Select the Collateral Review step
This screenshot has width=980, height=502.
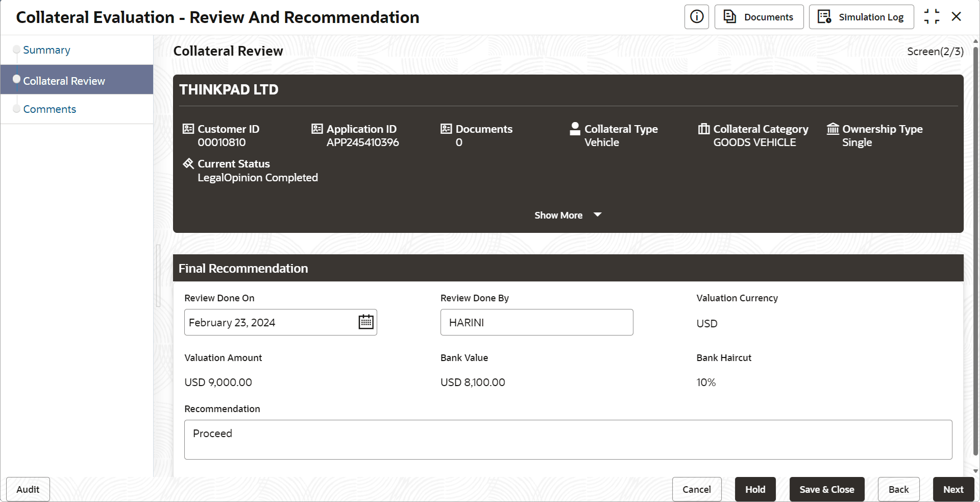64,81
